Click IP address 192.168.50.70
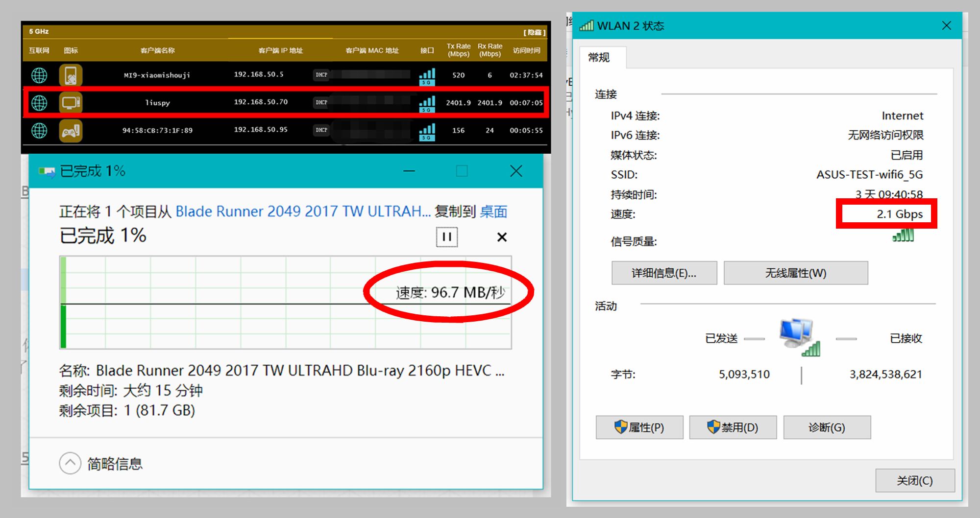This screenshot has width=980, height=518. (261, 102)
